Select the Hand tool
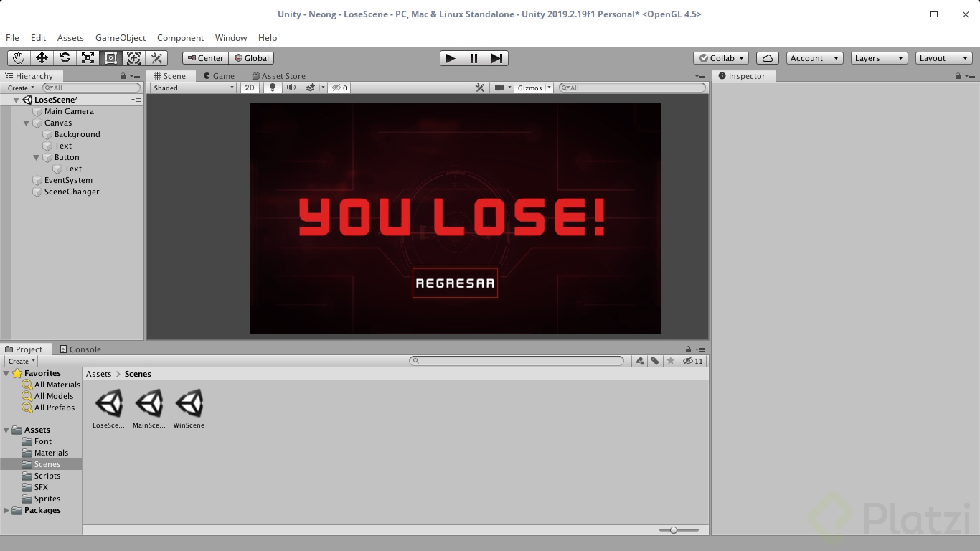Image resolution: width=980 pixels, height=551 pixels. click(x=19, y=58)
